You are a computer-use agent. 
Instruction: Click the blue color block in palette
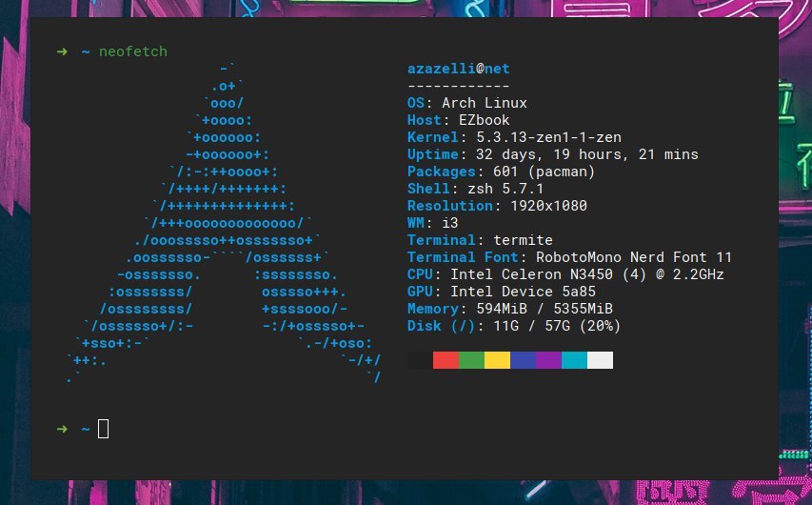[523, 360]
